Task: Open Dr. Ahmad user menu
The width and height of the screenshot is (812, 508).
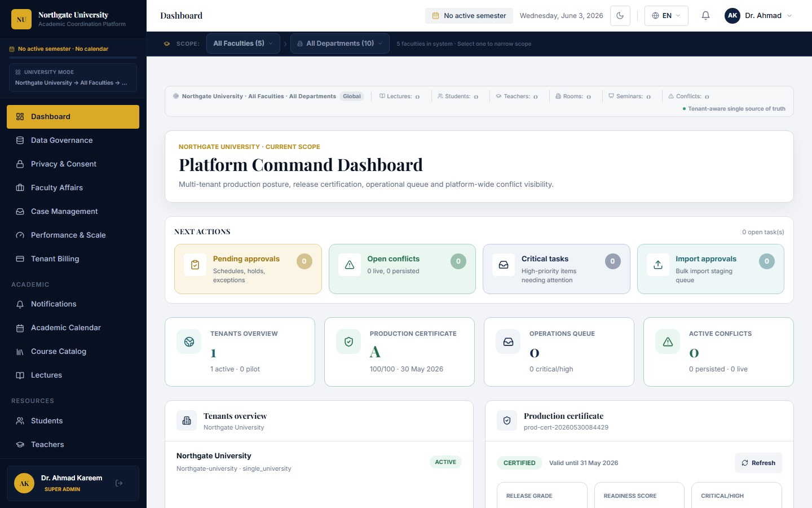Action: tap(759, 16)
